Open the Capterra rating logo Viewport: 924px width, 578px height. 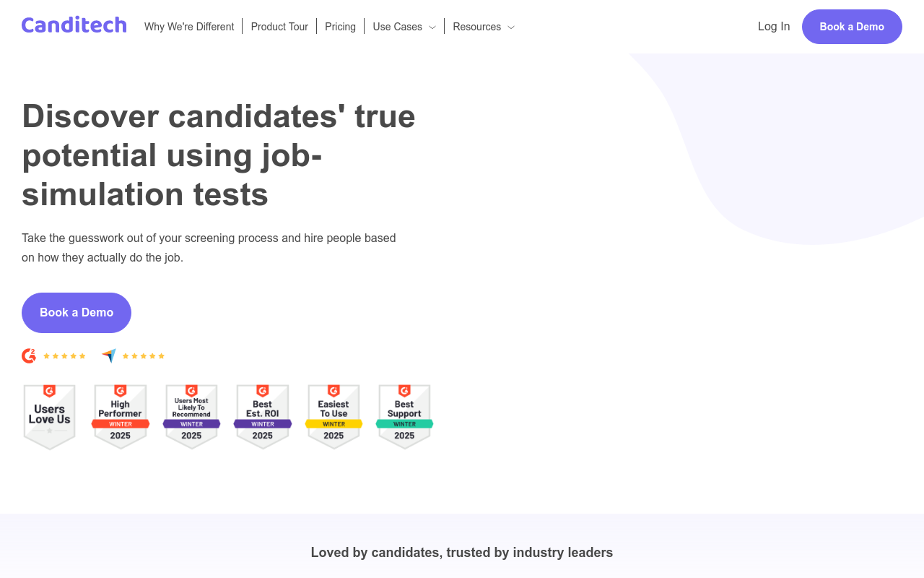(x=109, y=355)
